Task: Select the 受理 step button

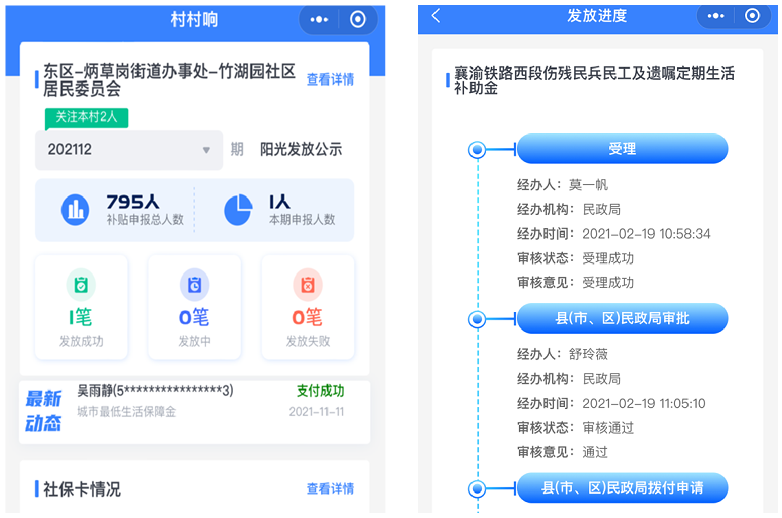Action: coord(622,149)
